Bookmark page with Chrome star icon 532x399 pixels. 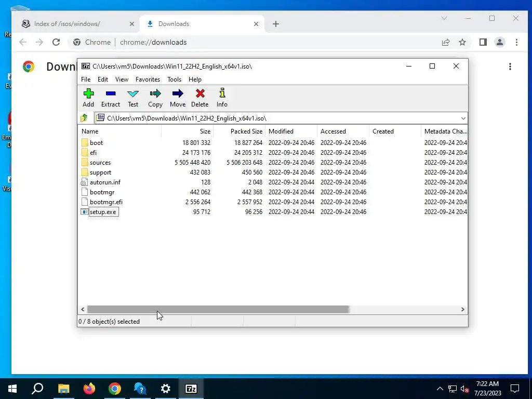coord(462,42)
